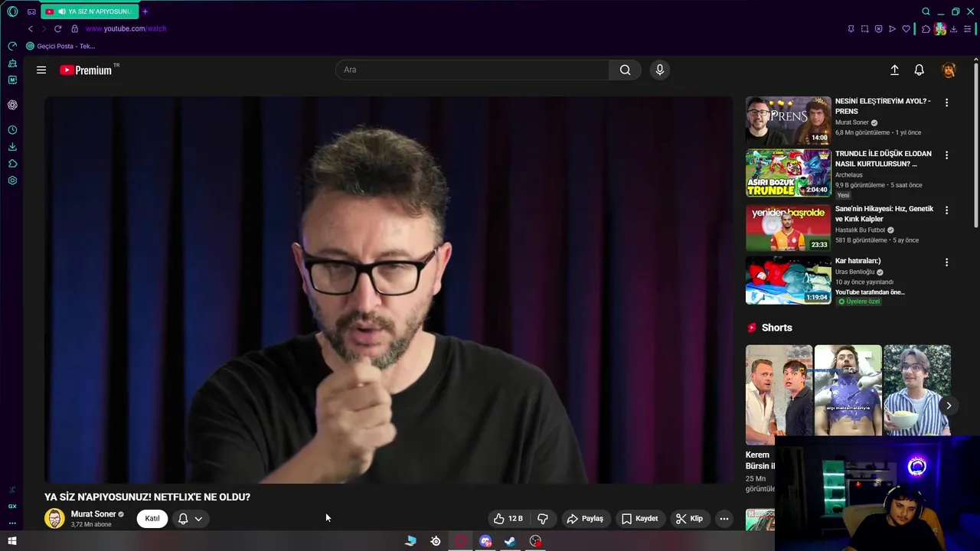Reload the page with refresh icon
This screenshot has height=551, width=980.
click(x=57, y=28)
